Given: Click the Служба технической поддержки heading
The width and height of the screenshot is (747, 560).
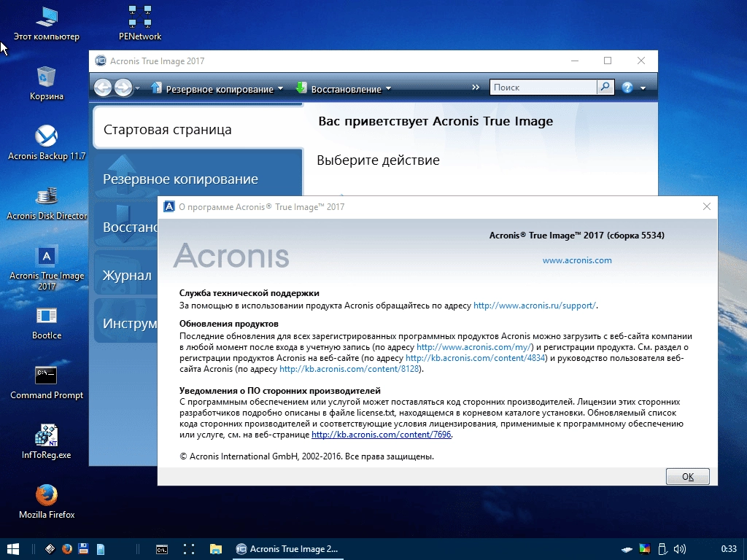Looking at the screenshot, I should point(249,293).
